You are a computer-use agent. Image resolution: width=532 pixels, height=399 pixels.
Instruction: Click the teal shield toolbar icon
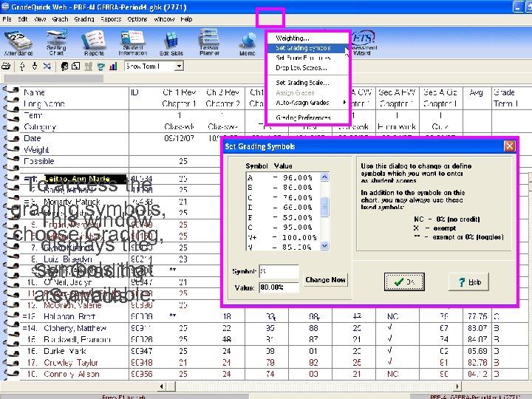100,66
